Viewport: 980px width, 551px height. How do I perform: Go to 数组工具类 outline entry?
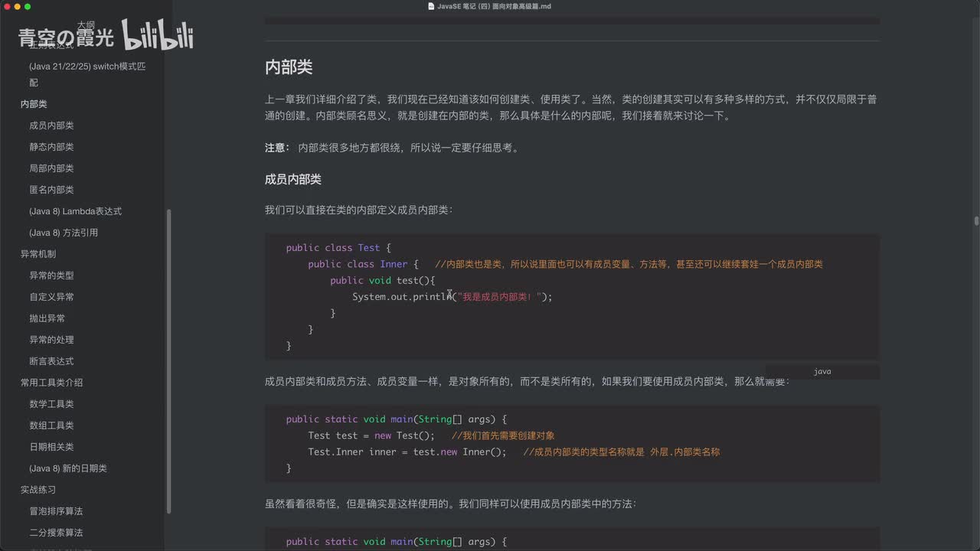click(x=51, y=425)
